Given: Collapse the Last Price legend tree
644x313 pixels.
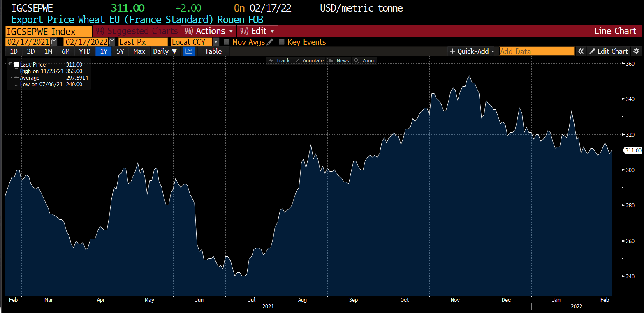Looking at the screenshot, I should point(11,64).
